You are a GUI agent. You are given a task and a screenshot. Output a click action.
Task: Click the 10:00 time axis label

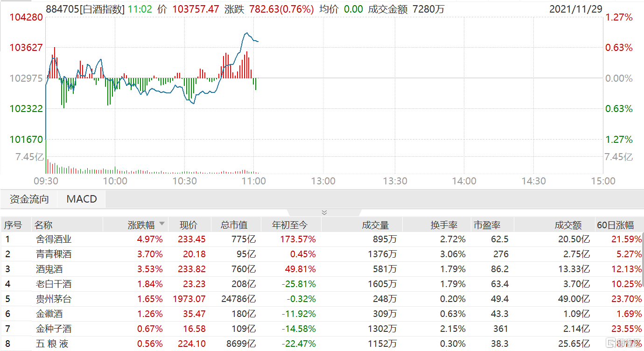[x=115, y=181]
